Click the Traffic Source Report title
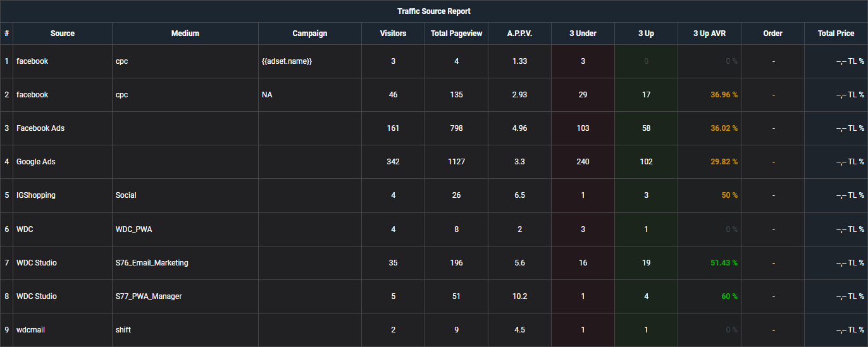This screenshot has width=868, height=347. click(434, 11)
